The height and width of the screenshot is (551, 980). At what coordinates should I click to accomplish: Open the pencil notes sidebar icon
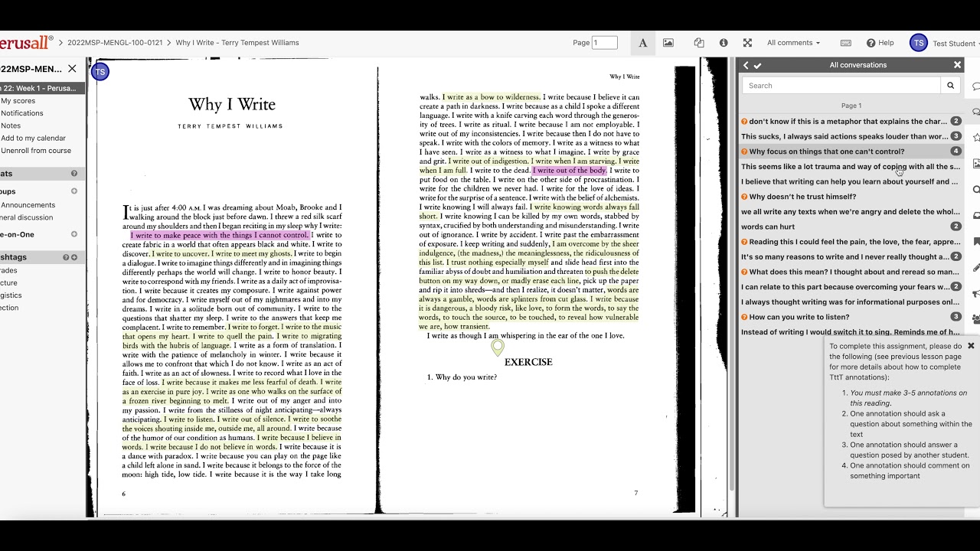(x=976, y=267)
